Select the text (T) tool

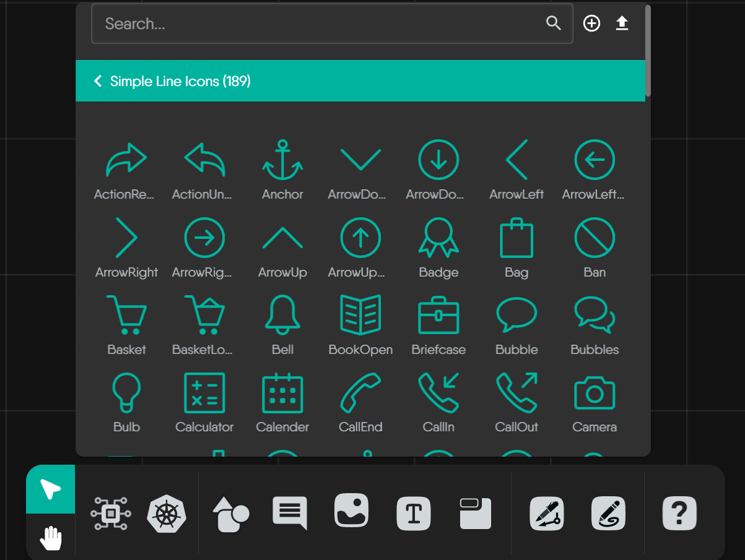click(413, 513)
